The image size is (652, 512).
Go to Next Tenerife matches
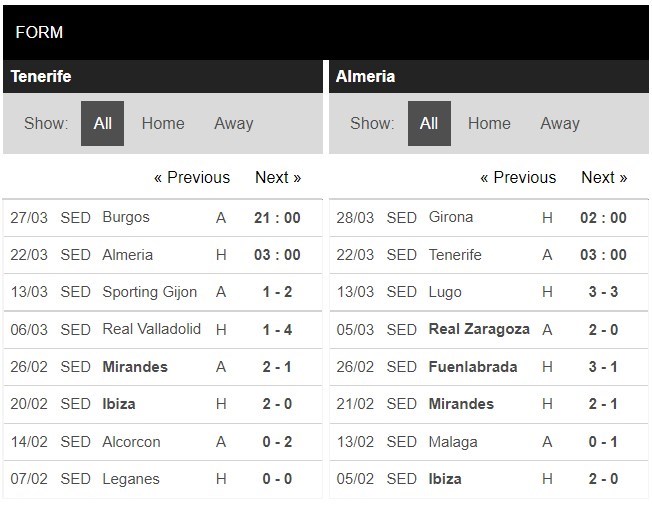[278, 178]
